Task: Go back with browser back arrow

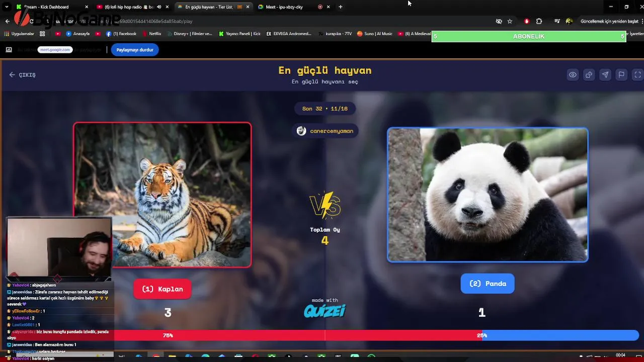Action: coord(7,21)
